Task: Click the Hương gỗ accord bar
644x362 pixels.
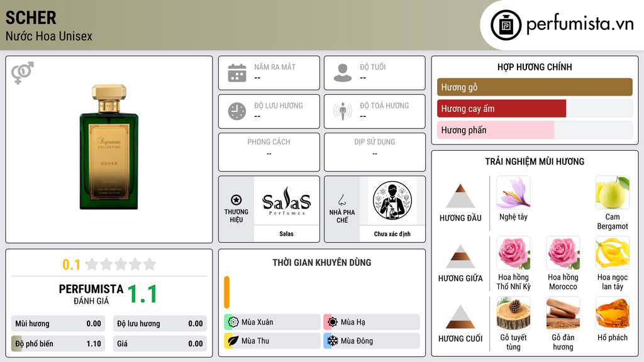Action: [x=535, y=87]
